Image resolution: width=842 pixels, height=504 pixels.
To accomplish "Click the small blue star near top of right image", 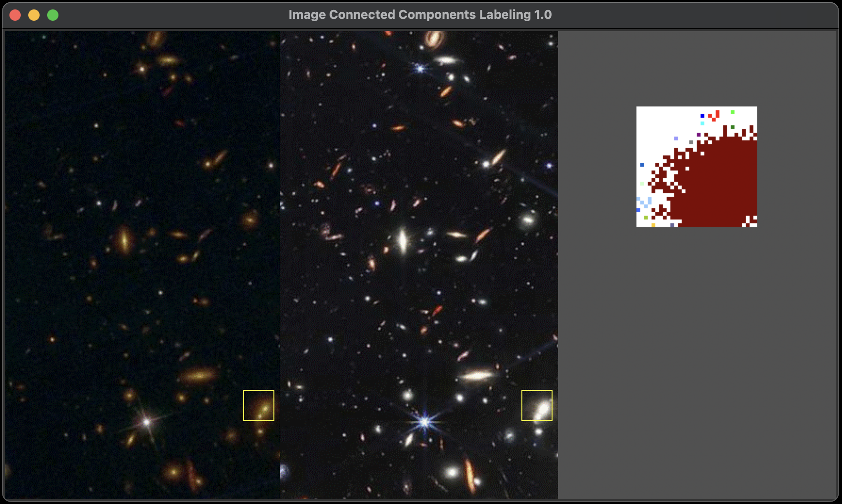I will pos(420,68).
